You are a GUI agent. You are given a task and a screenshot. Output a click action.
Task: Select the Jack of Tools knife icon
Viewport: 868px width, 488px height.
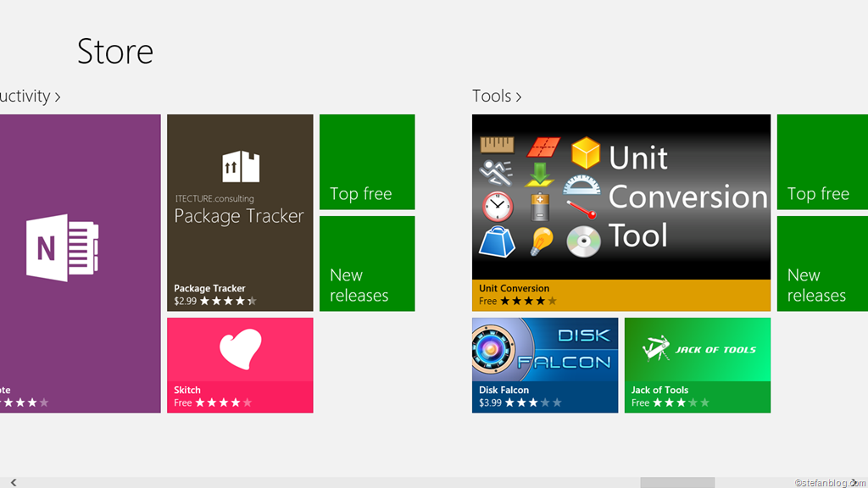coord(655,348)
